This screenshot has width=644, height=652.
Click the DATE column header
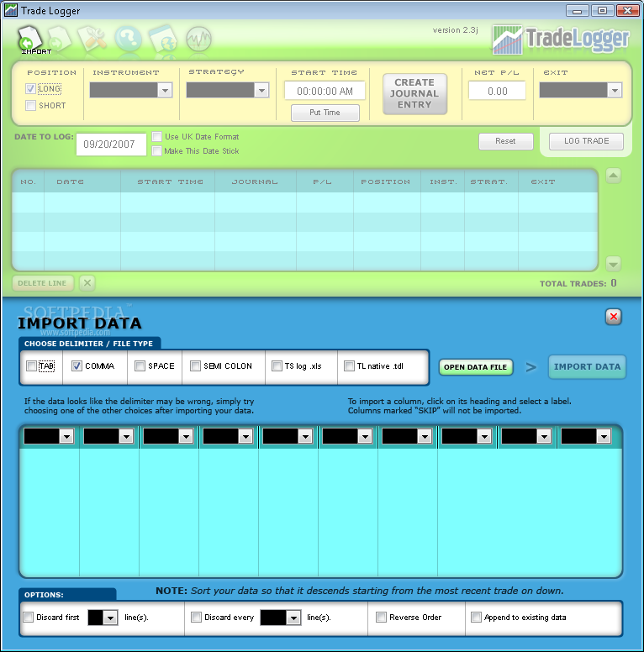[x=71, y=181]
